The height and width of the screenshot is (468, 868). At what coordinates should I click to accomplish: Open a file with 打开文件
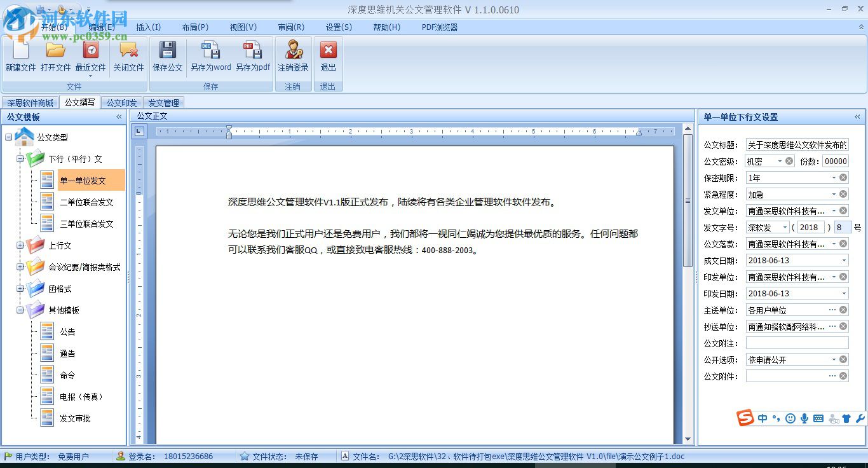pos(55,56)
